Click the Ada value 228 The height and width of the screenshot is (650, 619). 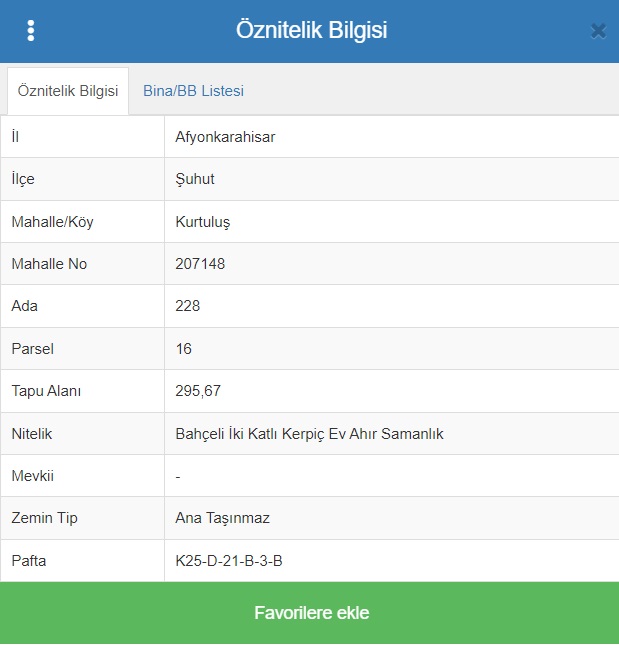(188, 306)
